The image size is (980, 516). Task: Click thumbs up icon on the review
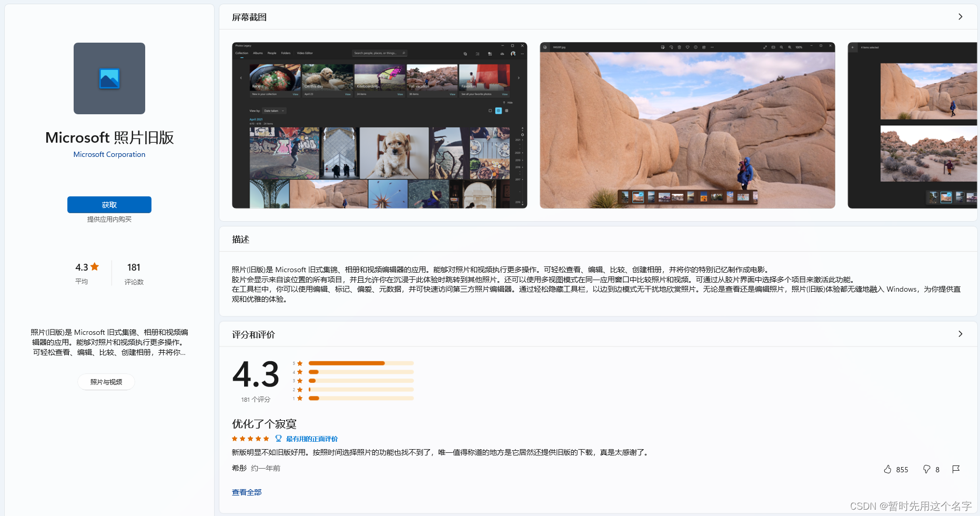point(887,469)
